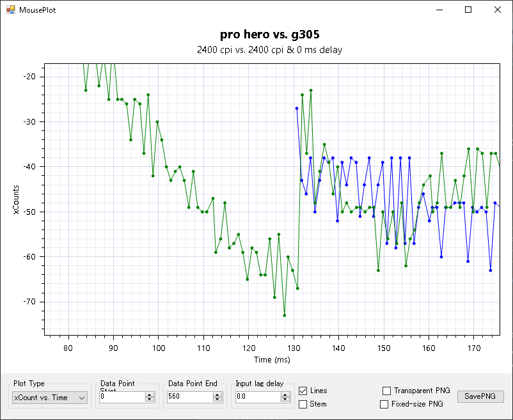The width and height of the screenshot is (513, 420).
Task: Increase Data Point Start with up arrow
Action: [150, 394]
